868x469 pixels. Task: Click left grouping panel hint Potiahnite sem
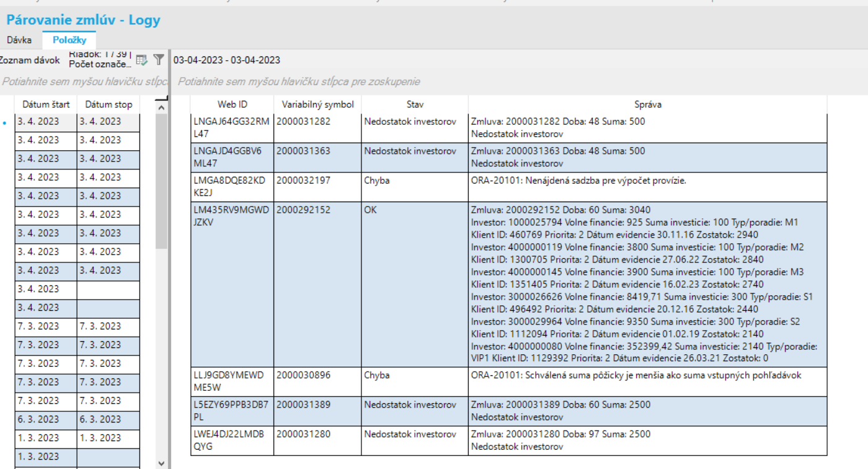point(84,81)
